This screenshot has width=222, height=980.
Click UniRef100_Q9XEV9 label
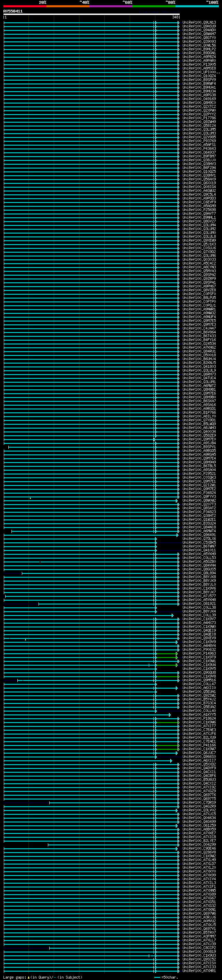[x=199, y=638]
